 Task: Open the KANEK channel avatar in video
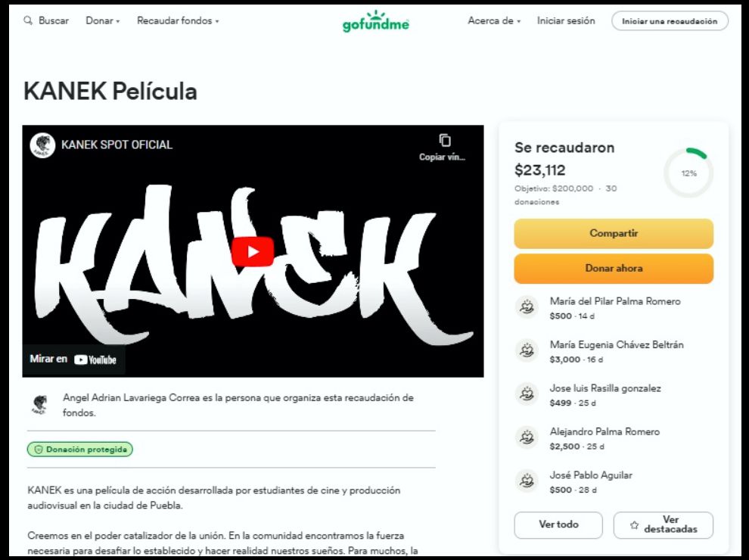pos(42,145)
